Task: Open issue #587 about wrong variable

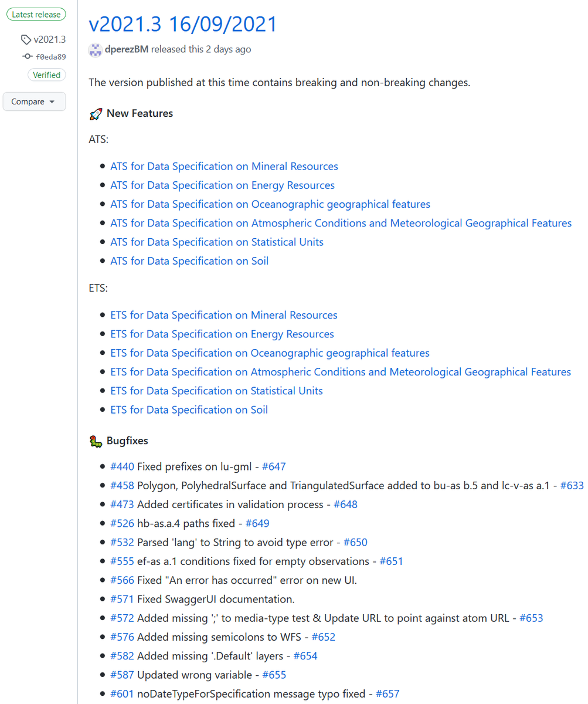Action: click(x=123, y=675)
